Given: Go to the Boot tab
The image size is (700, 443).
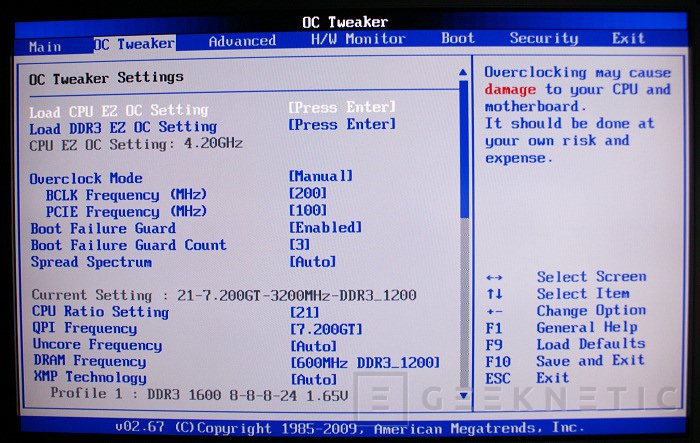Looking at the screenshot, I should [458, 38].
